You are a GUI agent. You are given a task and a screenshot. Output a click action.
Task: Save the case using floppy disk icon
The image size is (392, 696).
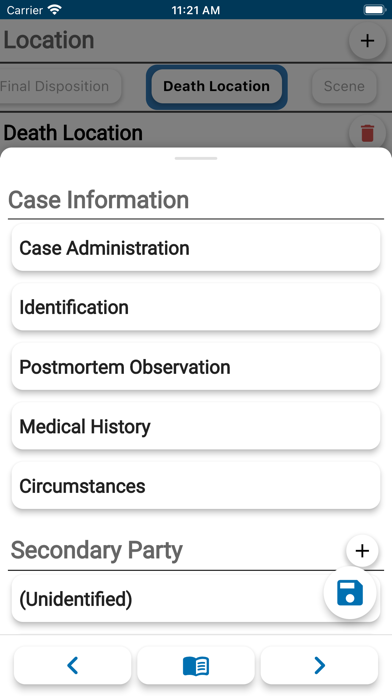tap(350, 593)
